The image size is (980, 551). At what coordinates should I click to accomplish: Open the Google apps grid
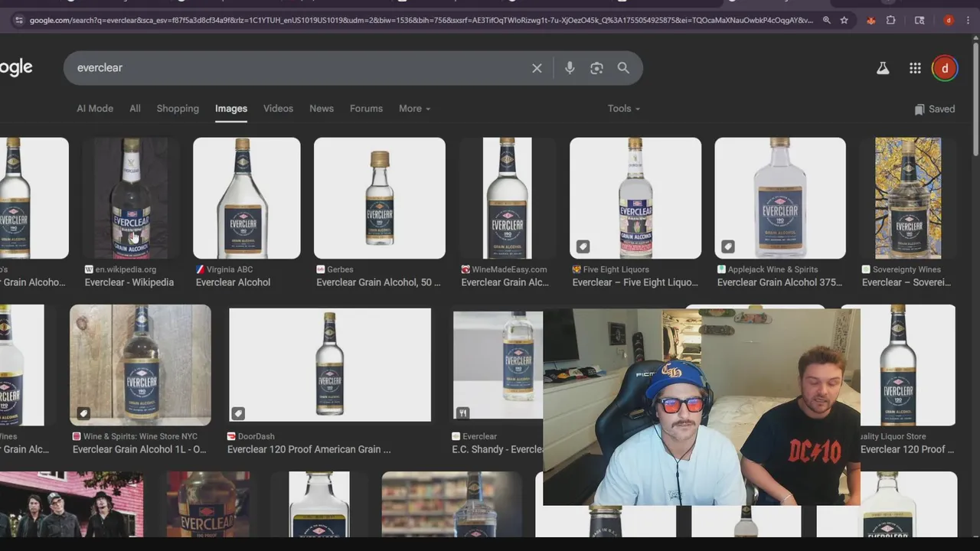915,68
